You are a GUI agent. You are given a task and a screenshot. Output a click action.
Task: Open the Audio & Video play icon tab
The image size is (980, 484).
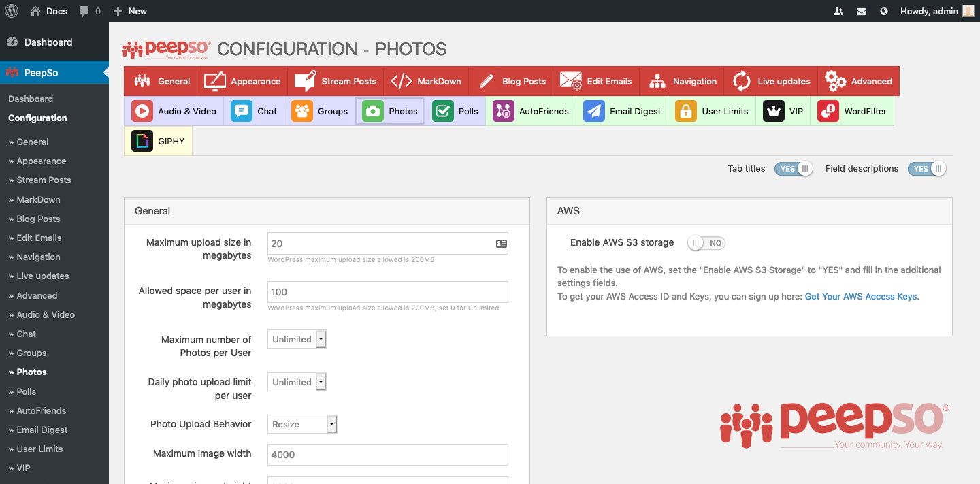[142, 111]
